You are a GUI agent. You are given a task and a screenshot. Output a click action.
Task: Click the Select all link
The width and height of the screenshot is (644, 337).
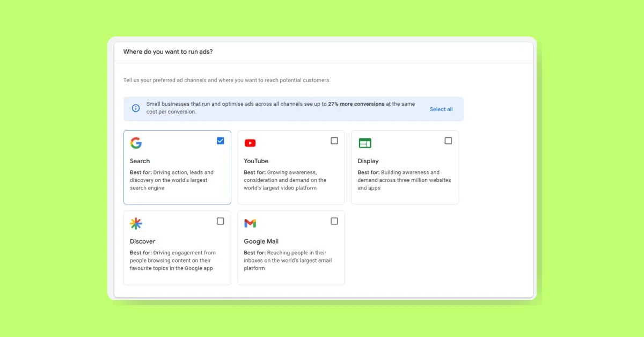pyautogui.click(x=441, y=109)
